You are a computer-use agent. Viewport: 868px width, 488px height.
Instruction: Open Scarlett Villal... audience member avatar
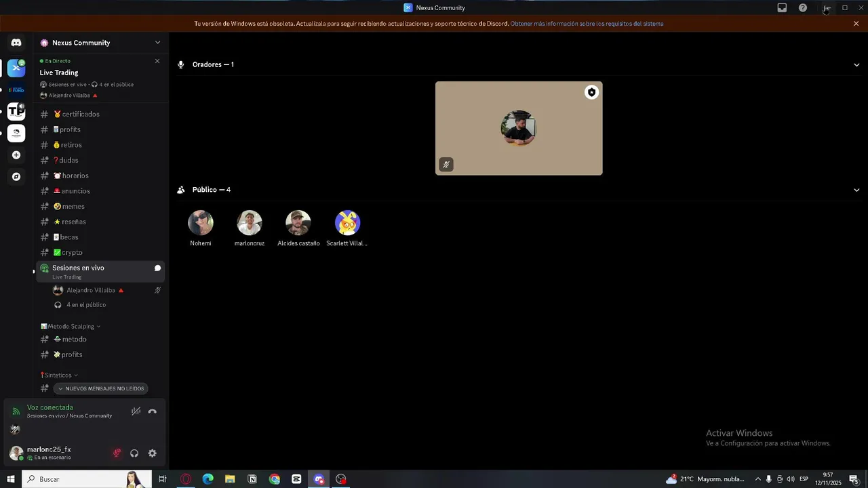click(347, 223)
